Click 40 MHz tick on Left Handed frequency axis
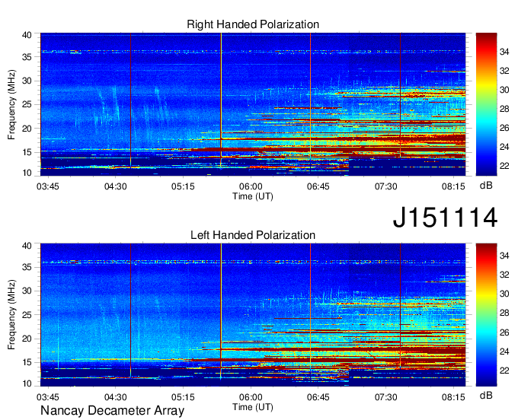This screenshot has width=518, height=420. 27,246
